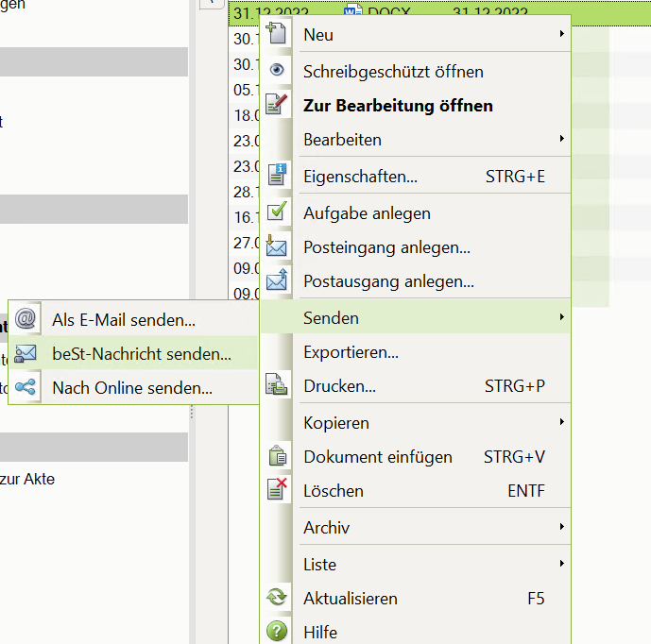Image resolution: width=651 pixels, height=644 pixels.
Task: Open the Bearbeiten menu entry
Action: coord(416,140)
